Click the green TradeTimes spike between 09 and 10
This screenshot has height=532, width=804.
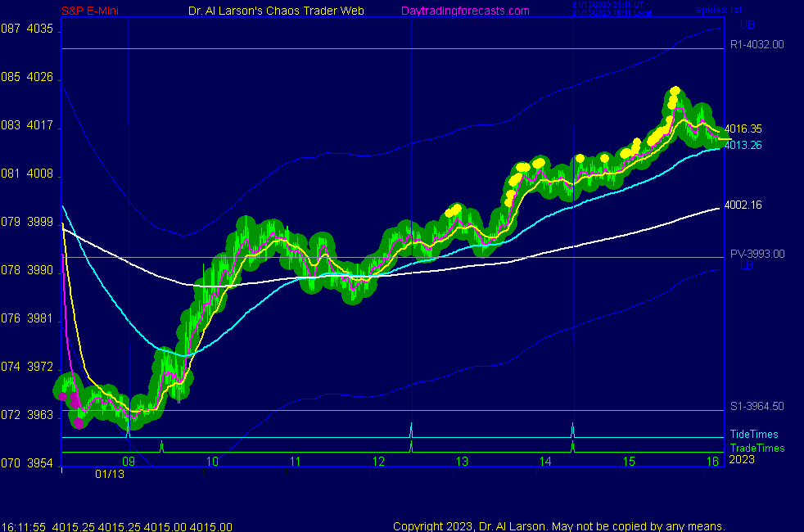pyautogui.click(x=161, y=446)
